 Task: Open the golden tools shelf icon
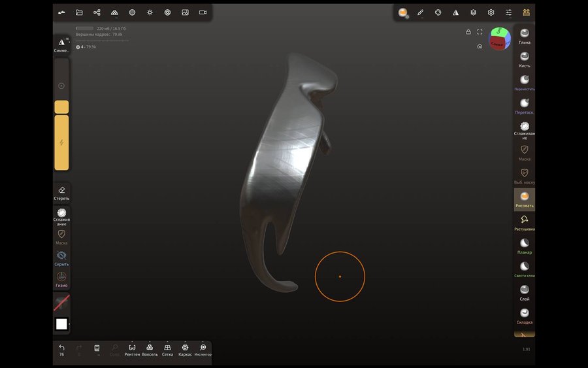[526, 12]
